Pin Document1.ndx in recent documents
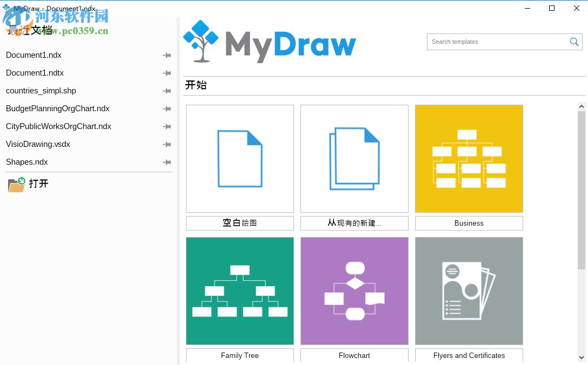This screenshot has width=588, height=365. click(x=166, y=55)
